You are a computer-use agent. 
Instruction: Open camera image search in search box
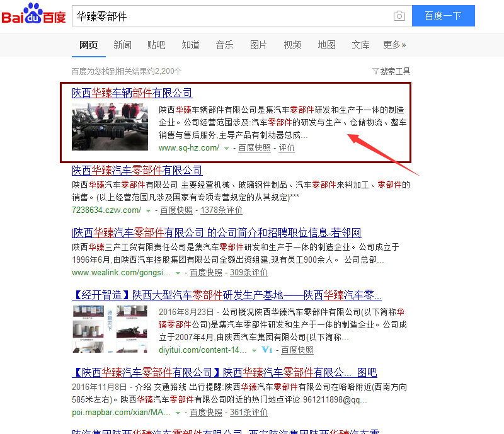(x=399, y=16)
